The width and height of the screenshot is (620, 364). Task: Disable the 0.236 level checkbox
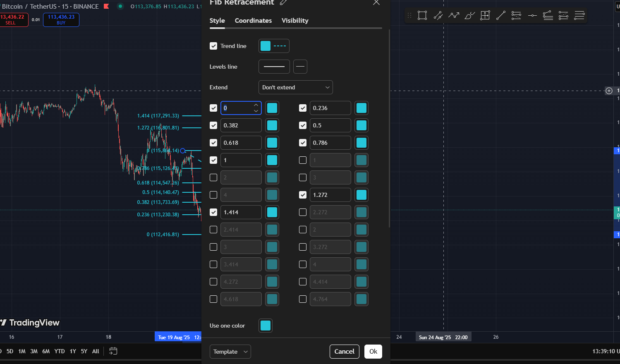303,108
